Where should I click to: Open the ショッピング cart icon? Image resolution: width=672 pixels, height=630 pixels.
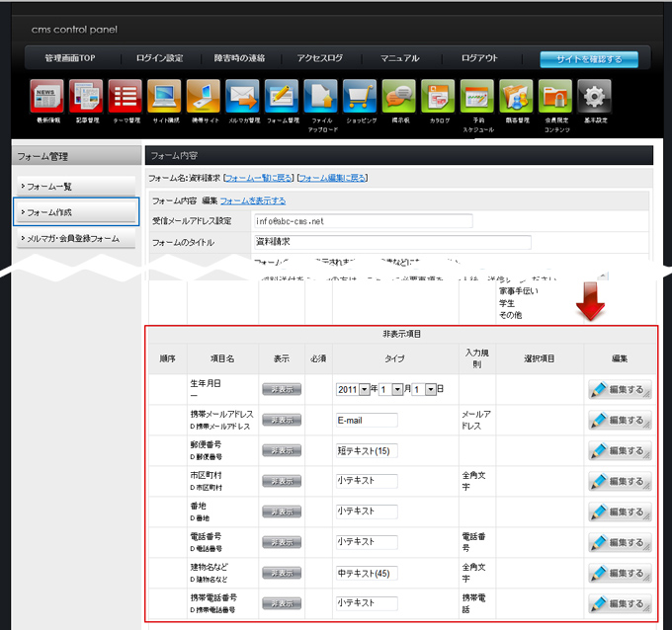pos(360,98)
